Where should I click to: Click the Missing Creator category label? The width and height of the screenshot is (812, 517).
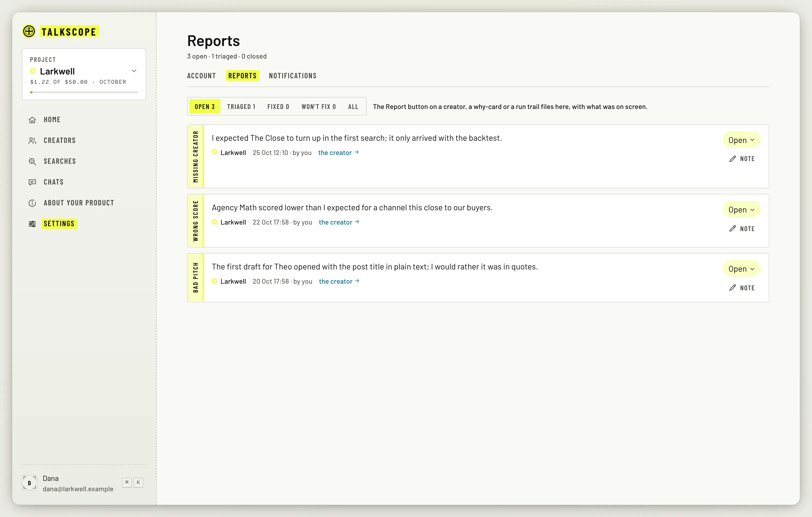tap(196, 157)
